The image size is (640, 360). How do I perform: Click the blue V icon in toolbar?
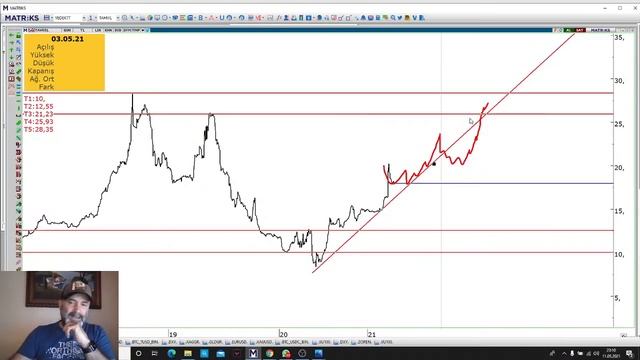(414, 18)
